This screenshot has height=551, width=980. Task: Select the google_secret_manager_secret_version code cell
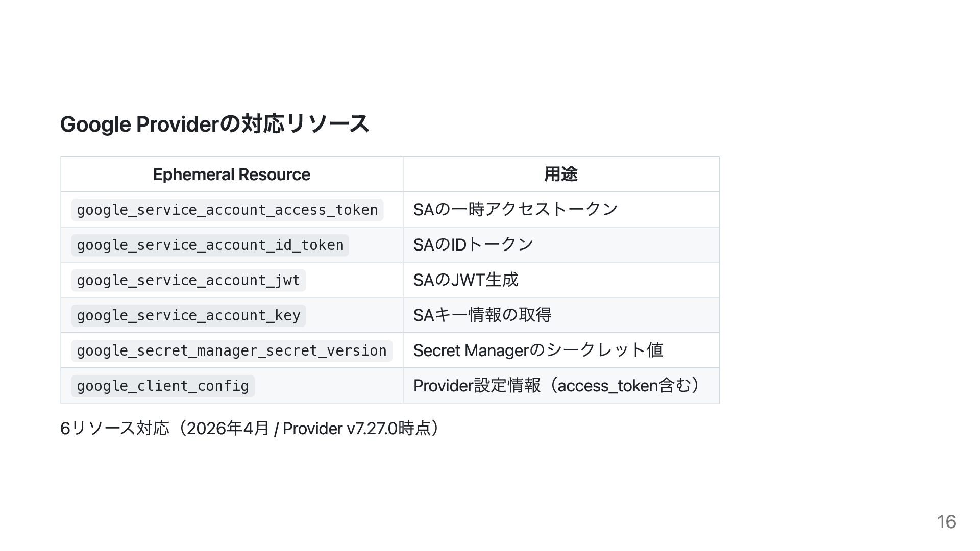pos(231,350)
